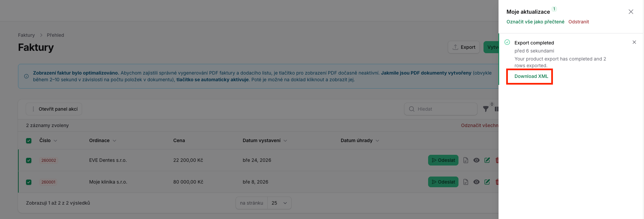
Task: Open the per-page 25 dropdown
Action: pos(279,203)
